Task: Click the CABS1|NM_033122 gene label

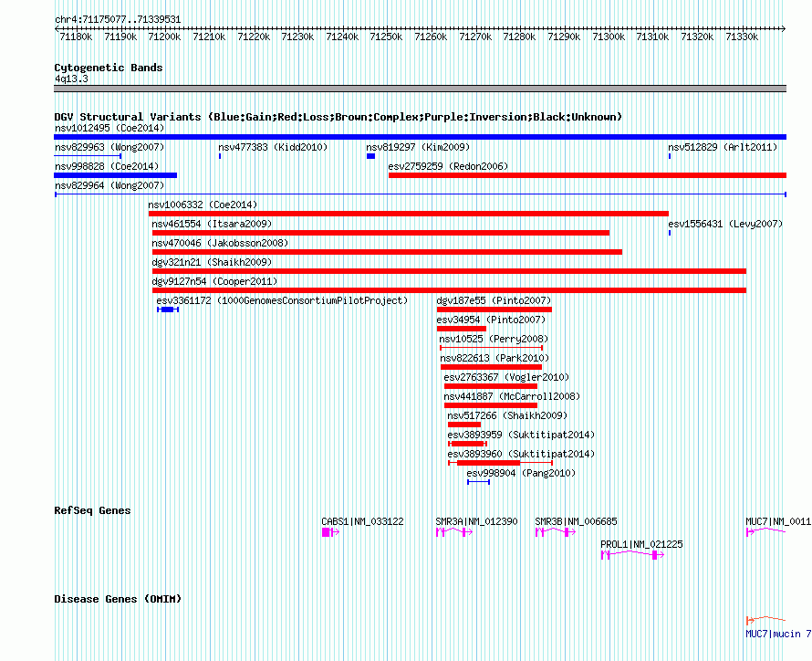Action: (362, 521)
